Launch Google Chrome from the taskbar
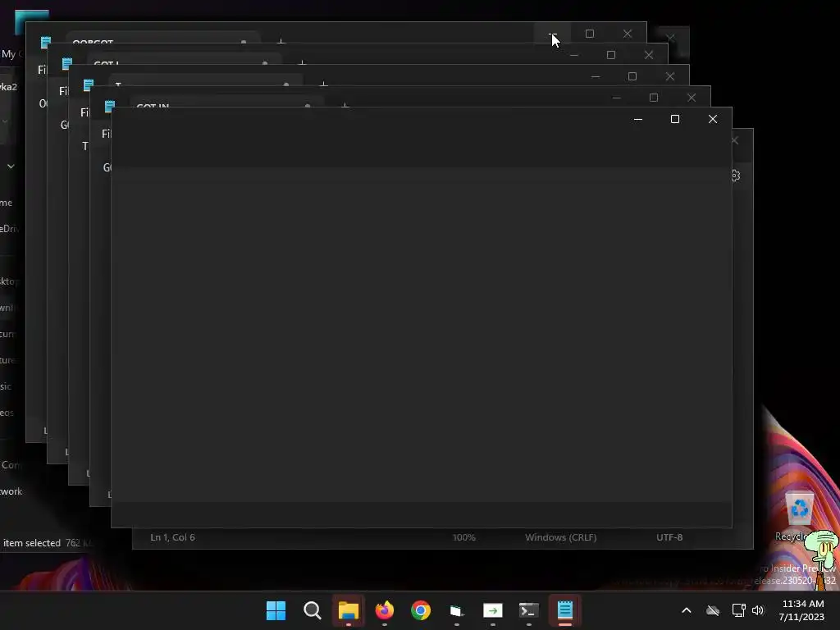This screenshot has height=630, width=840. [x=421, y=610]
